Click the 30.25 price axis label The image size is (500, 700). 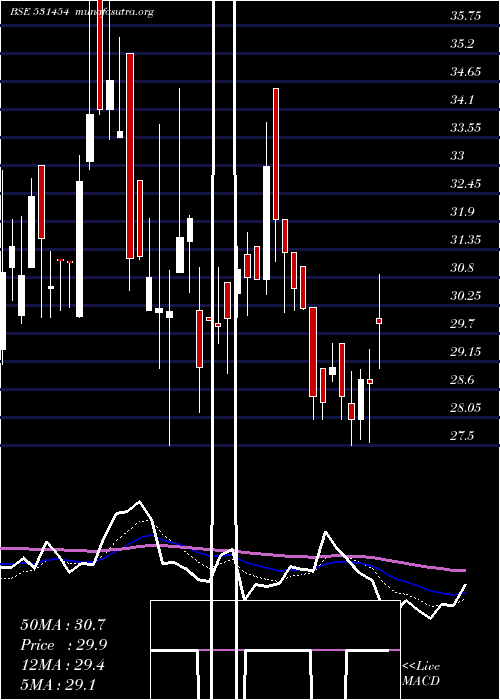pos(465,296)
